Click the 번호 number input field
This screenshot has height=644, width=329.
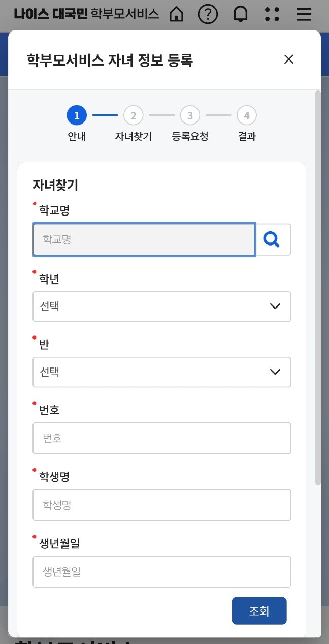tap(161, 438)
